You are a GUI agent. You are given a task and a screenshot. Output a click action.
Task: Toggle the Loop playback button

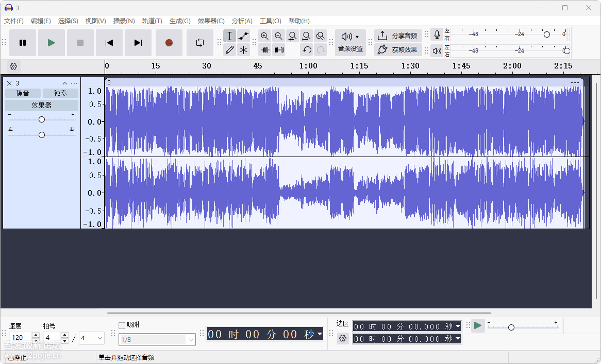(x=199, y=43)
